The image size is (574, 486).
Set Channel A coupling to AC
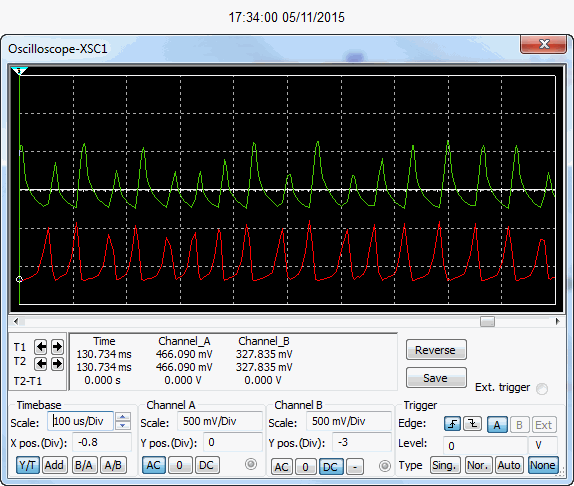[x=153, y=465]
